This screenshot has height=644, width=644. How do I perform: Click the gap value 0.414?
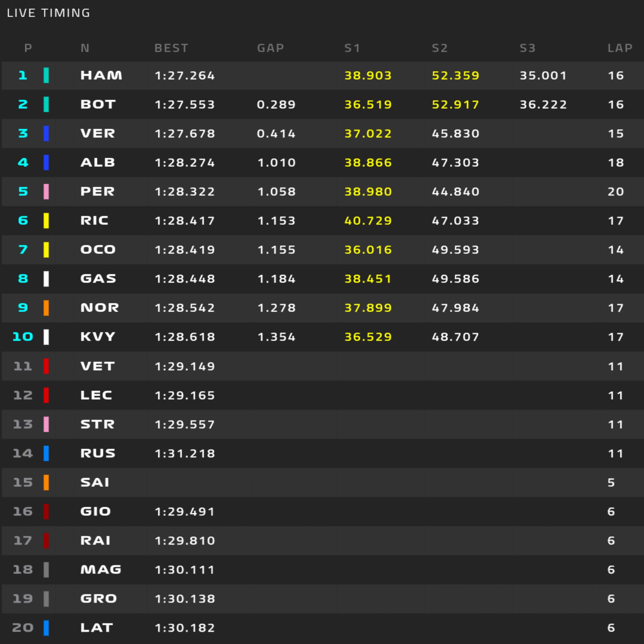[x=276, y=134]
